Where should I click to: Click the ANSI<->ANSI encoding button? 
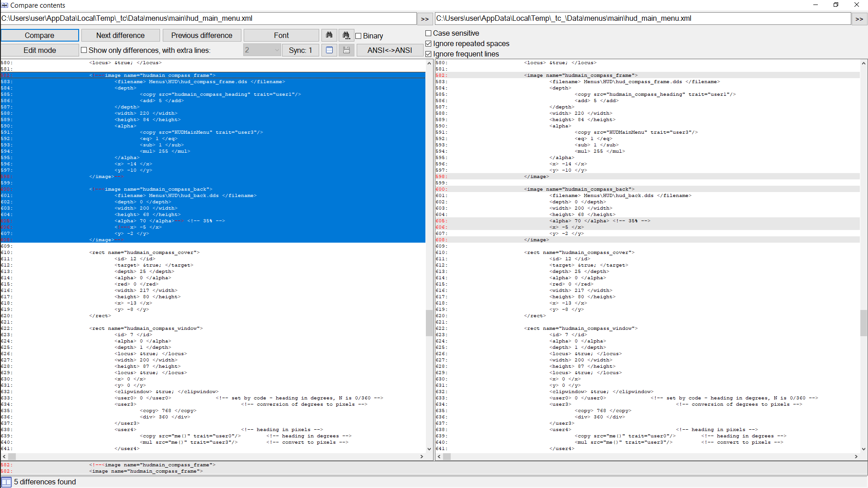point(389,50)
